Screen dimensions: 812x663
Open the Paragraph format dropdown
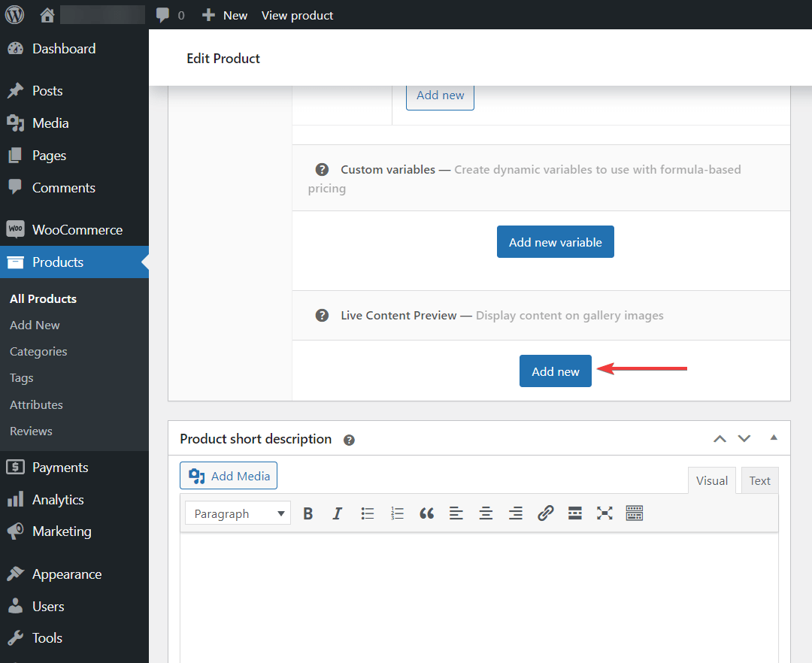[238, 513]
